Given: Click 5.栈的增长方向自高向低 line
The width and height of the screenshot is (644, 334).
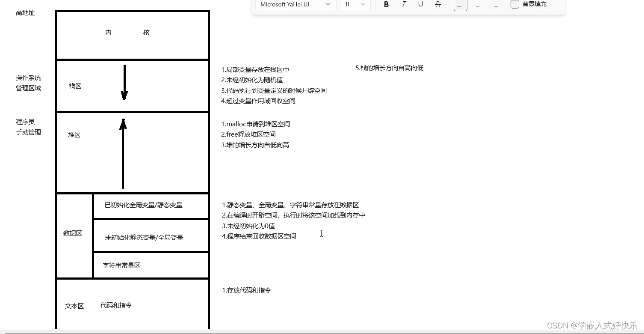Looking at the screenshot, I should 390,68.
